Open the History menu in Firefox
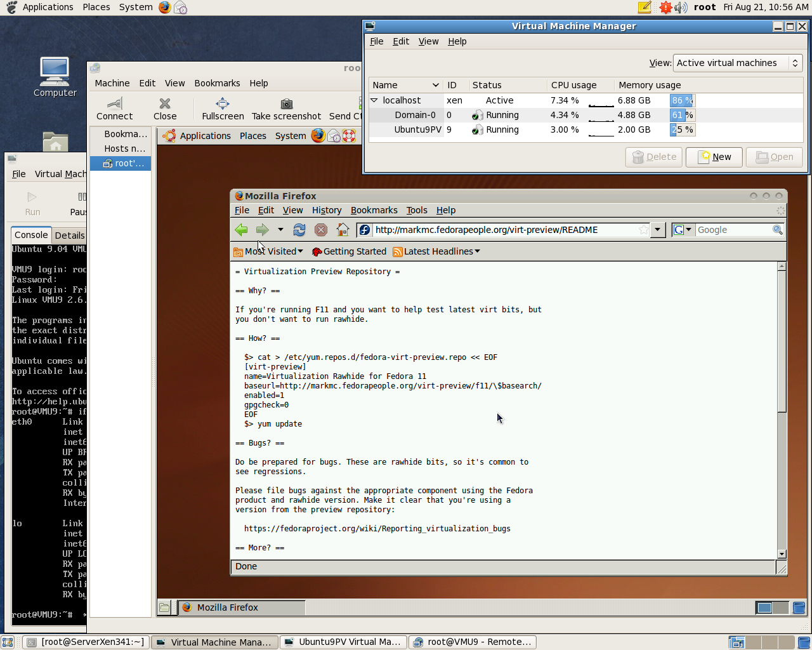Image resolution: width=812 pixels, height=650 pixels. click(x=327, y=210)
